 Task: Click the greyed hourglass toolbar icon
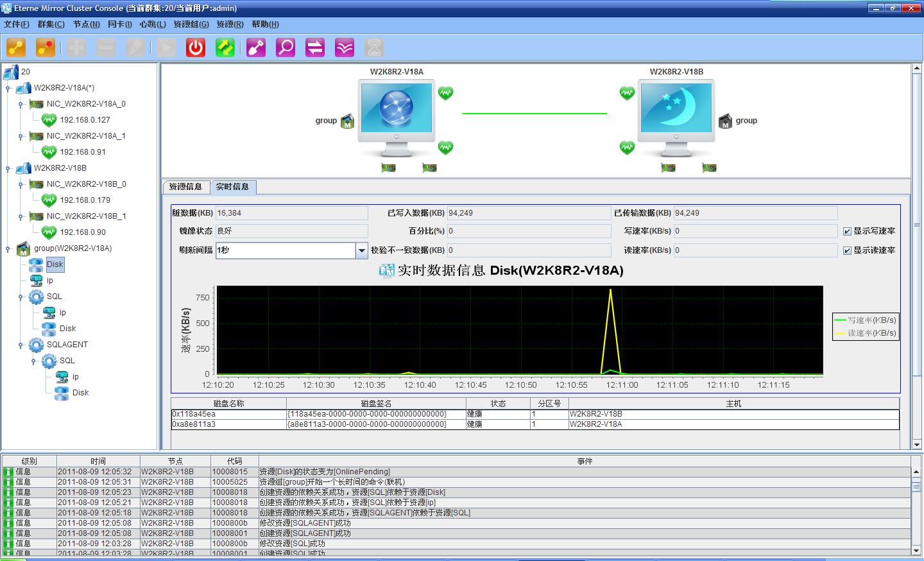tap(374, 47)
